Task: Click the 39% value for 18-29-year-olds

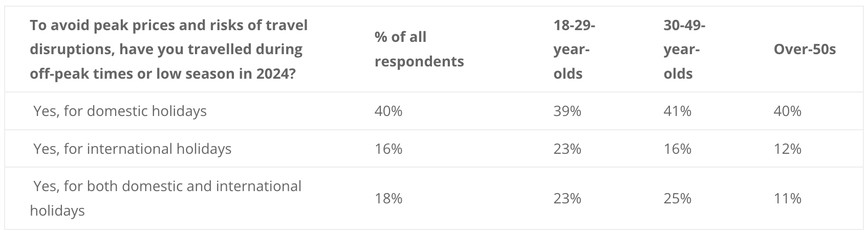Action: [x=567, y=111]
